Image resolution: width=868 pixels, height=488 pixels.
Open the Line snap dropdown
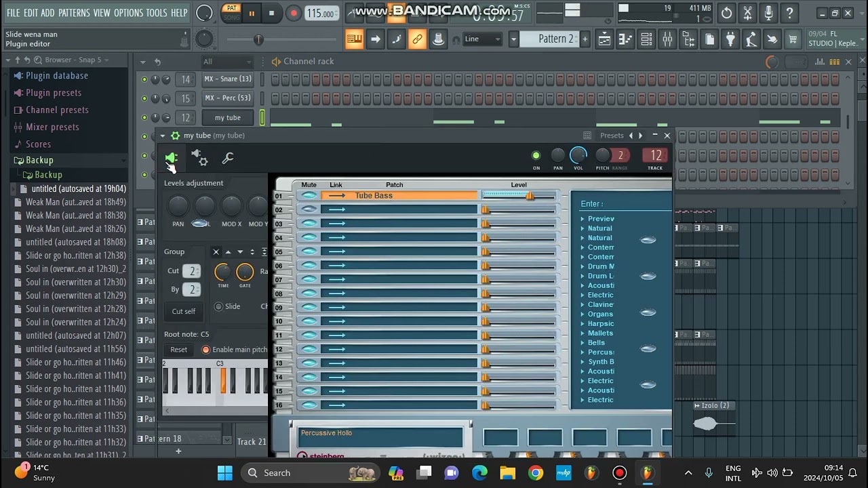pyautogui.click(x=482, y=39)
